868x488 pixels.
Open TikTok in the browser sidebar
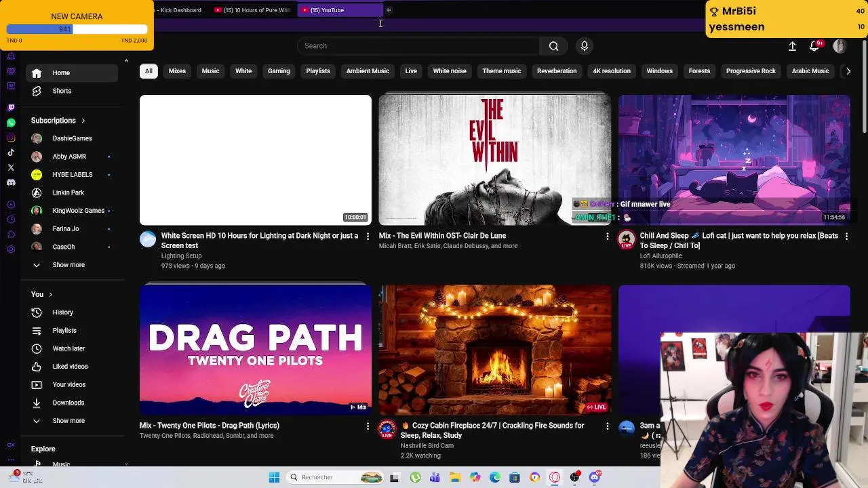coord(11,152)
